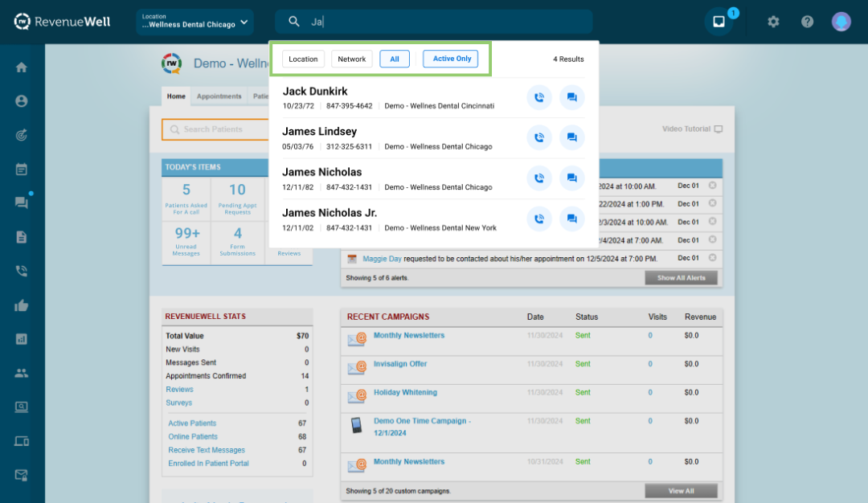Viewport: 868px width, 503px height.
Task: Open the user avatar menu
Action: [x=841, y=22]
